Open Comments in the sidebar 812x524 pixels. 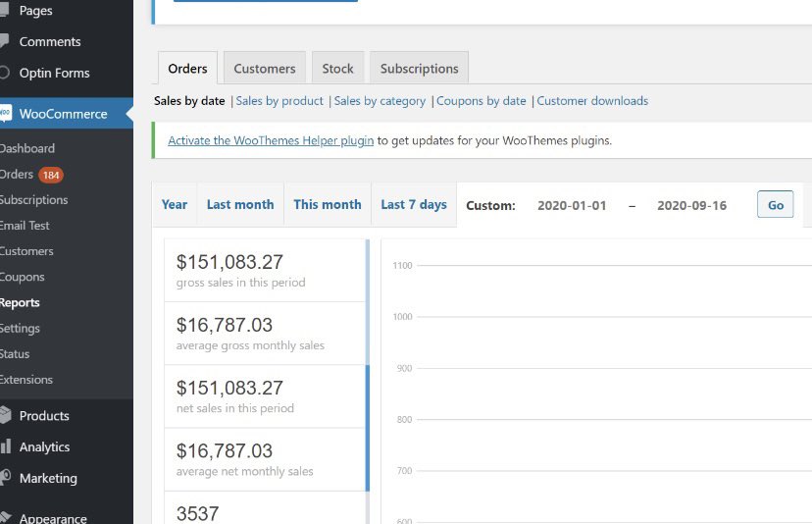50,41
